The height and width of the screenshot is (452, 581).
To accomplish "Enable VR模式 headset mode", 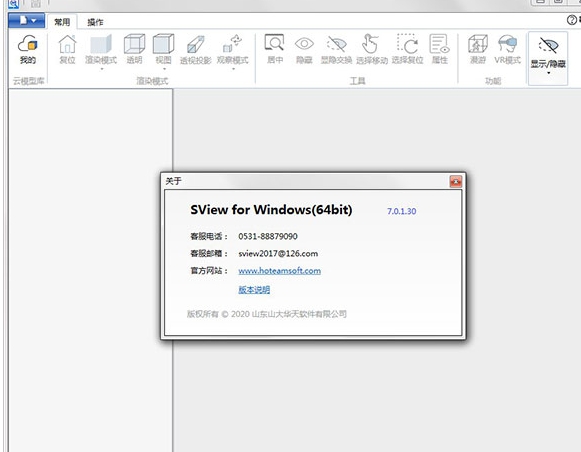I will (x=508, y=49).
